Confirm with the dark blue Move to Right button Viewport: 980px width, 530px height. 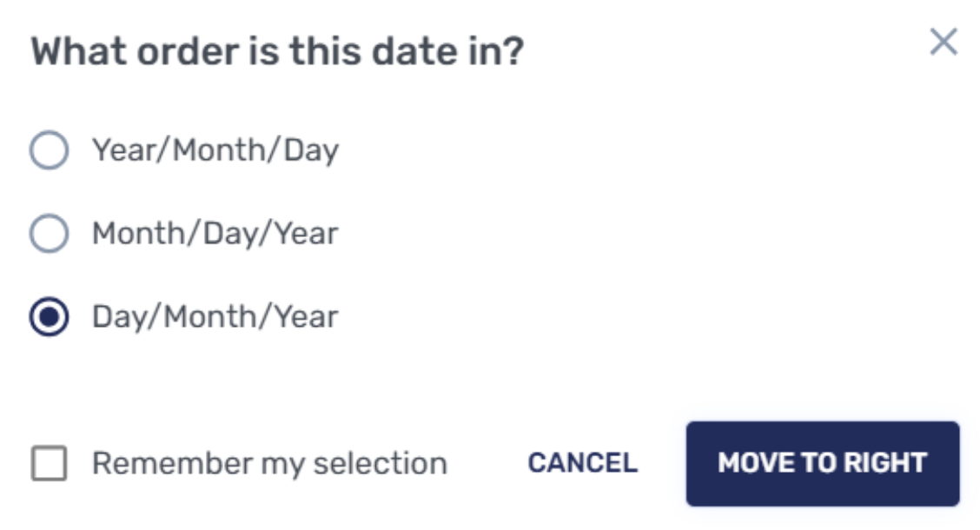click(x=822, y=463)
